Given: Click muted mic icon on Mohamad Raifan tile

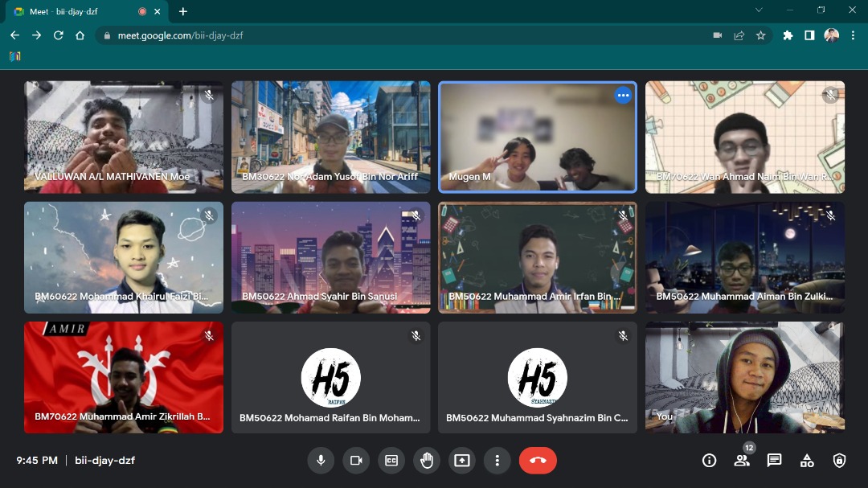Looking at the screenshot, I should [x=416, y=336].
